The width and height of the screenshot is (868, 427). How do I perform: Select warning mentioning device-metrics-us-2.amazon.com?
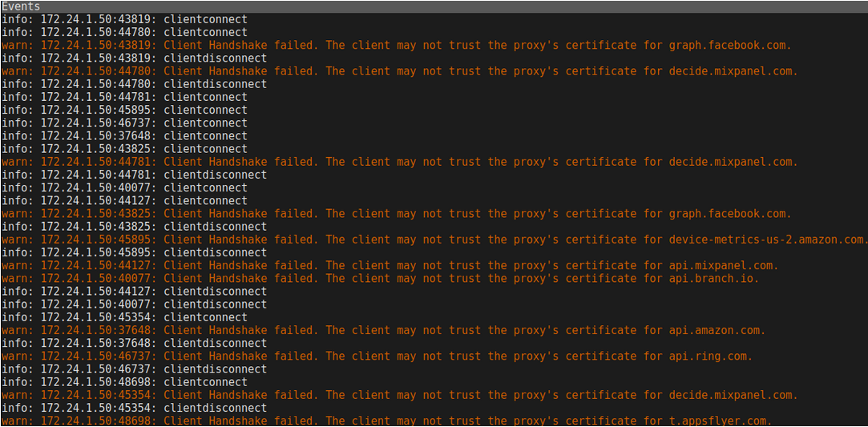point(434,240)
